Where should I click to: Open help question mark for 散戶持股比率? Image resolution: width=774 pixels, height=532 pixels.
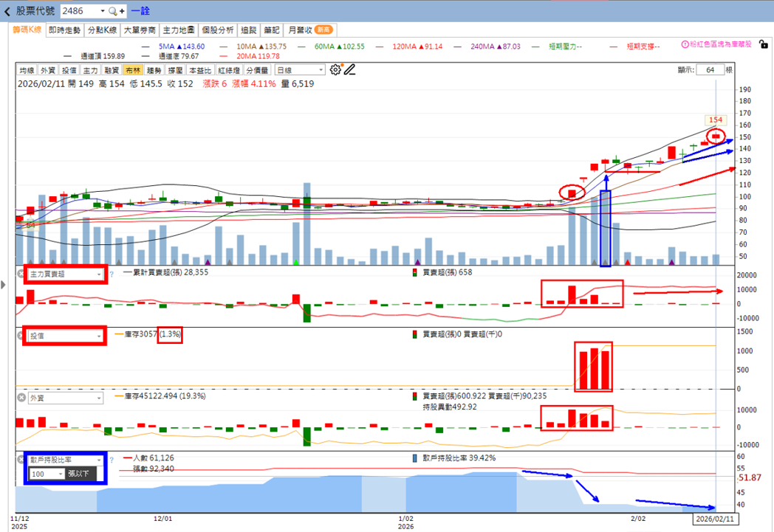click(112, 460)
